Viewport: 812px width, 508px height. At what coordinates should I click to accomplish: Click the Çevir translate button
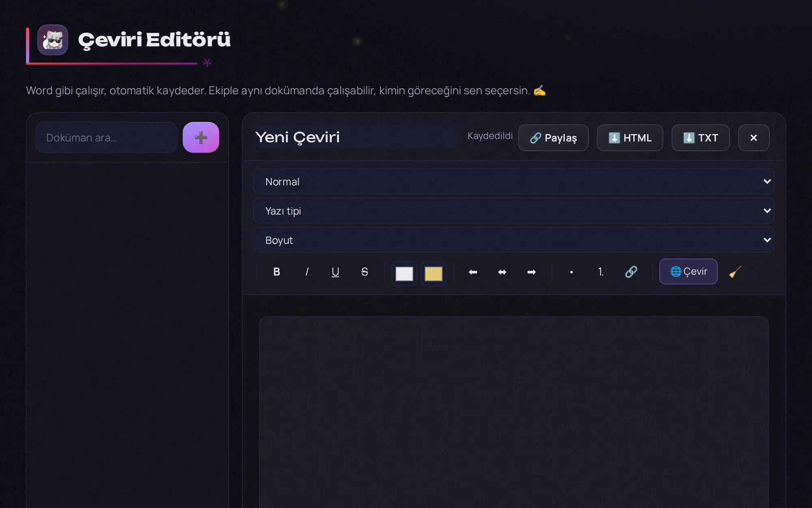[688, 271]
